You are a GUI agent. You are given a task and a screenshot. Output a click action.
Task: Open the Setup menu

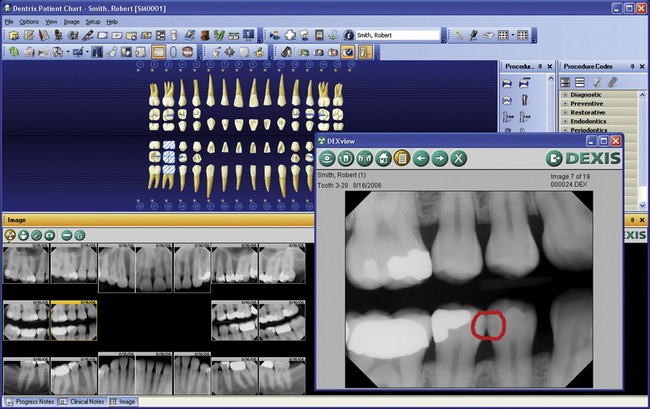point(93,21)
